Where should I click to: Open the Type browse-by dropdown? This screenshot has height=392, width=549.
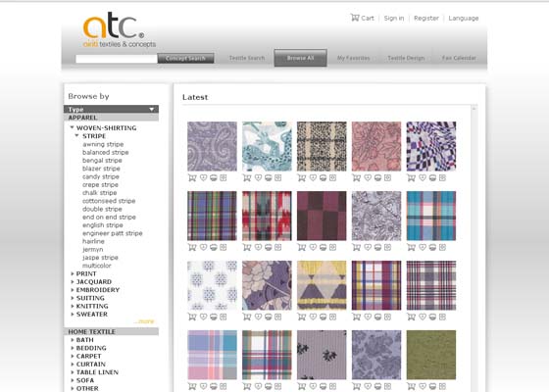coord(111,109)
